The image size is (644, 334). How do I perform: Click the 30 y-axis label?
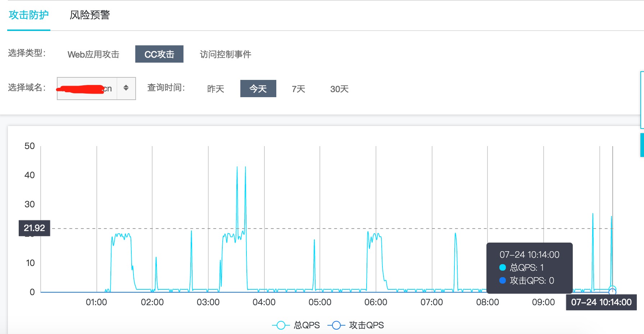(30, 204)
